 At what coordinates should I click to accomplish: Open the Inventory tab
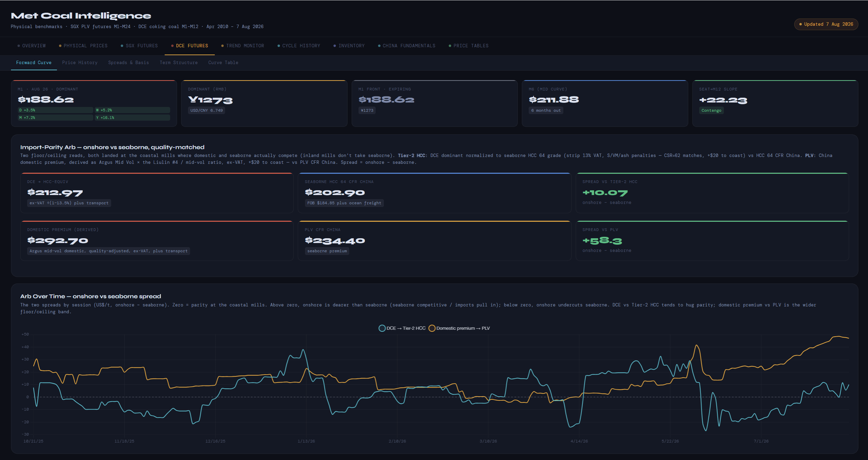[x=349, y=46]
